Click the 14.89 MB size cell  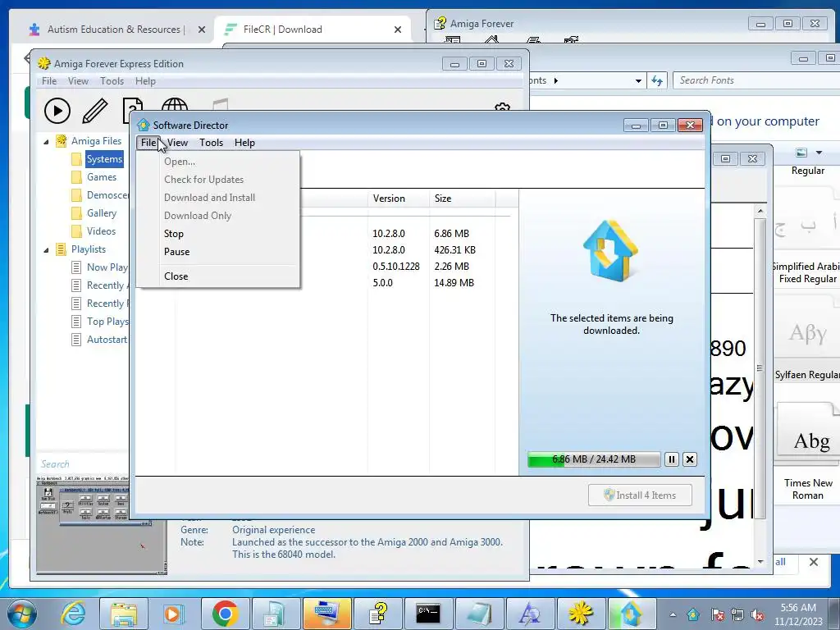click(454, 283)
